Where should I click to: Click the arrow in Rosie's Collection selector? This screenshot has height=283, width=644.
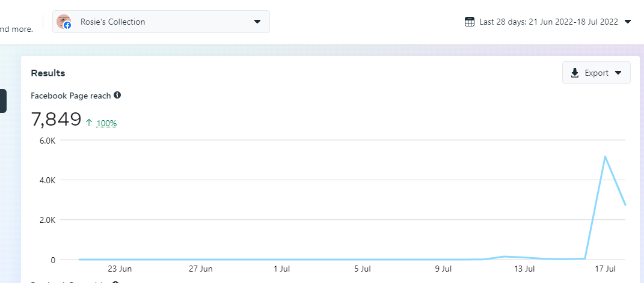[x=257, y=22]
